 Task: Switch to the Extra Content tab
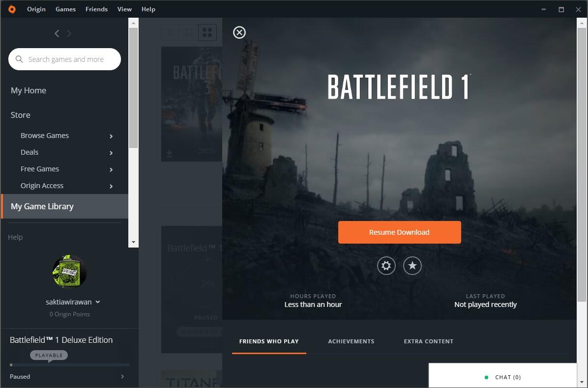click(428, 341)
